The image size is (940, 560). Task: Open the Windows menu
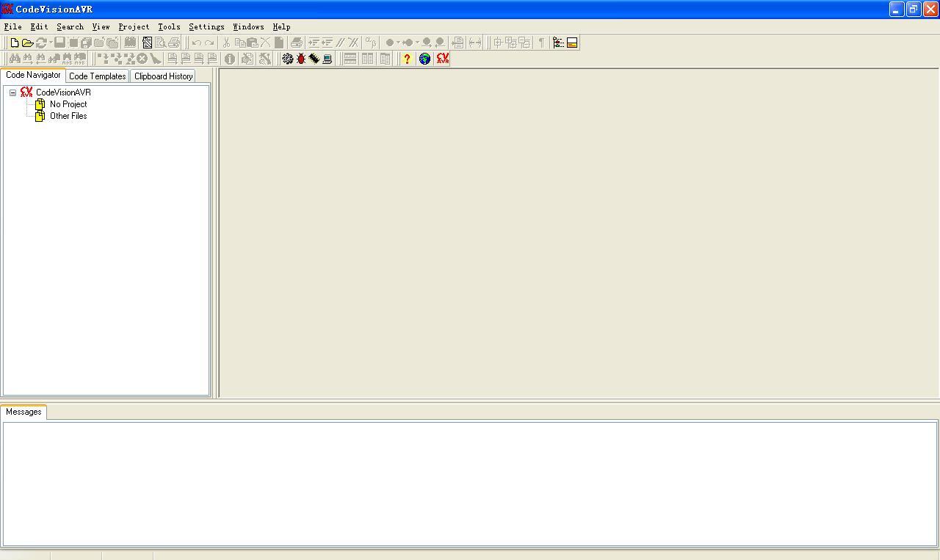248,26
